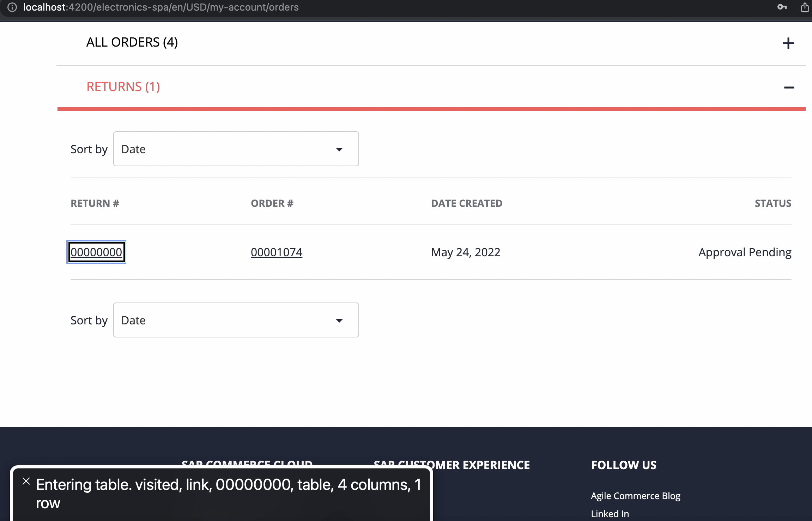Screen dimensions: 812x521
Task: Click the FOLLOW US footer heading
Action: [624, 465]
